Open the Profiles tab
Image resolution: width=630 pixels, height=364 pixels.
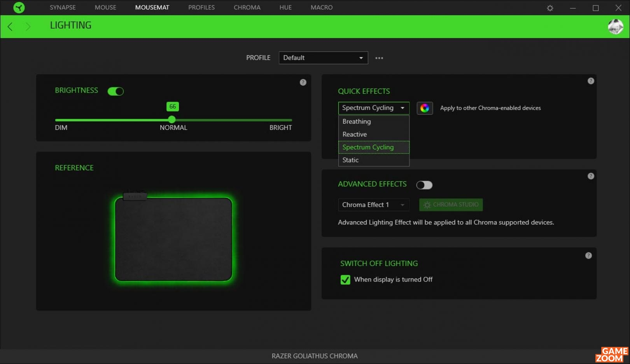pos(201,7)
